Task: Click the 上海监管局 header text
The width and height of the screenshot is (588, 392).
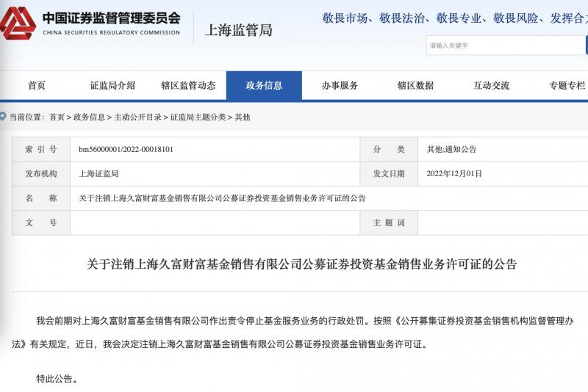Action: (x=238, y=30)
